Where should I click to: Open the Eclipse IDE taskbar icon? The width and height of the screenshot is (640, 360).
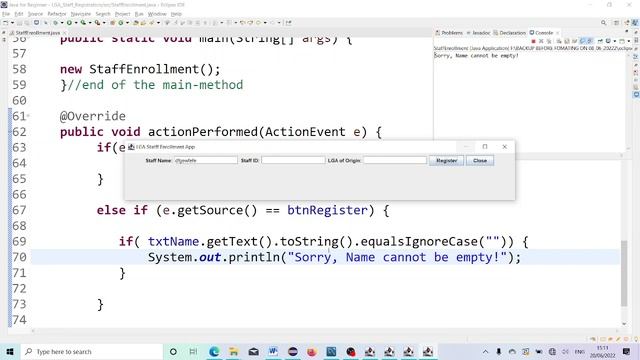coord(293,351)
